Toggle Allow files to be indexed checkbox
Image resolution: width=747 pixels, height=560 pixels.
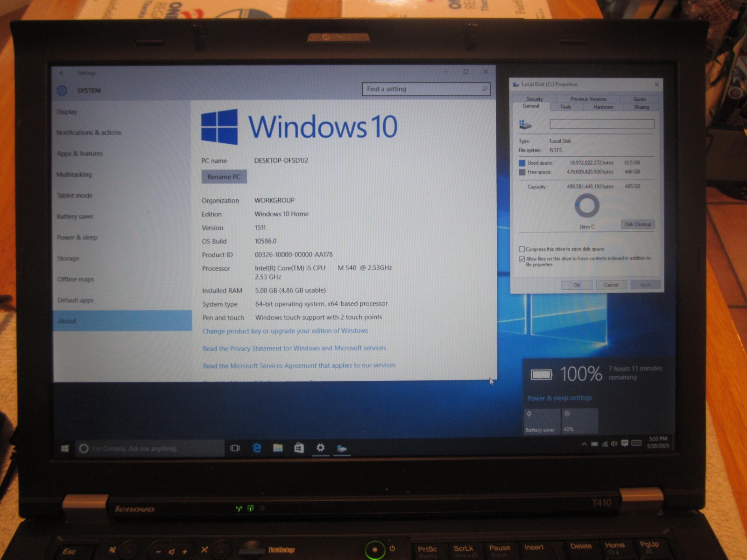click(x=522, y=259)
